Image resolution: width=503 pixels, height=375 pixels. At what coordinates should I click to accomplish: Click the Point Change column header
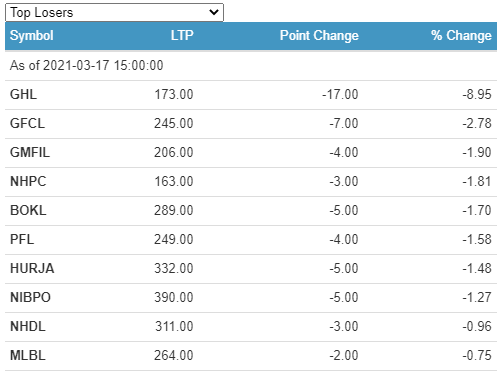pyautogui.click(x=319, y=35)
